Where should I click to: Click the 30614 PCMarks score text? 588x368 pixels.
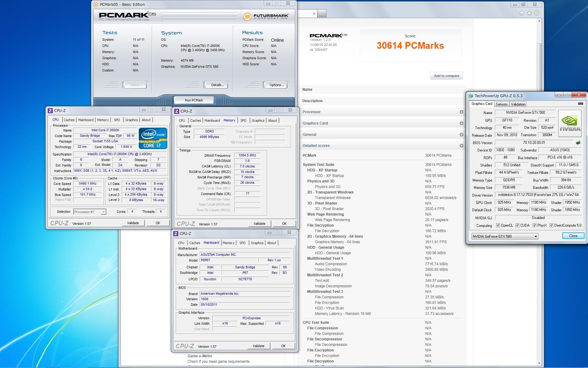coord(410,46)
